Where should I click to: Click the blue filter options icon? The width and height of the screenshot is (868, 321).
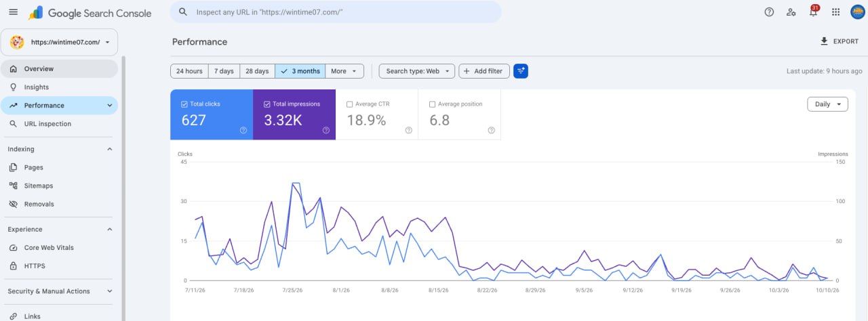click(x=521, y=71)
